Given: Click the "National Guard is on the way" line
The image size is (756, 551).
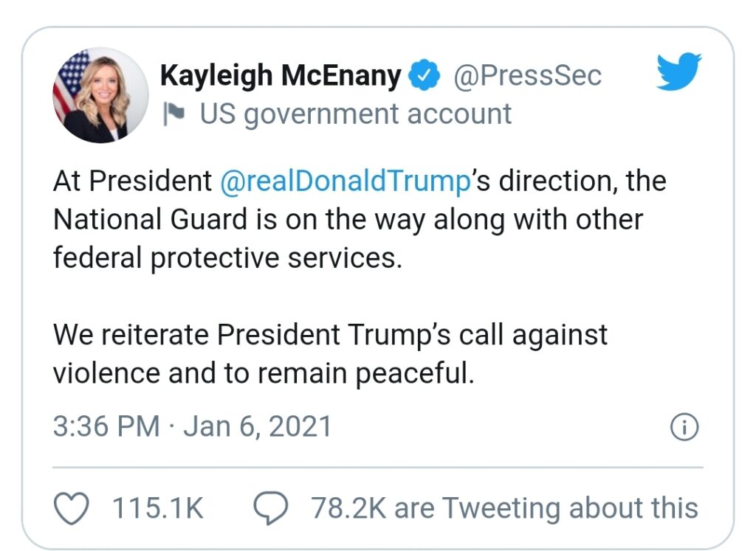Looking at the screenshot, I should click(348, 221).
